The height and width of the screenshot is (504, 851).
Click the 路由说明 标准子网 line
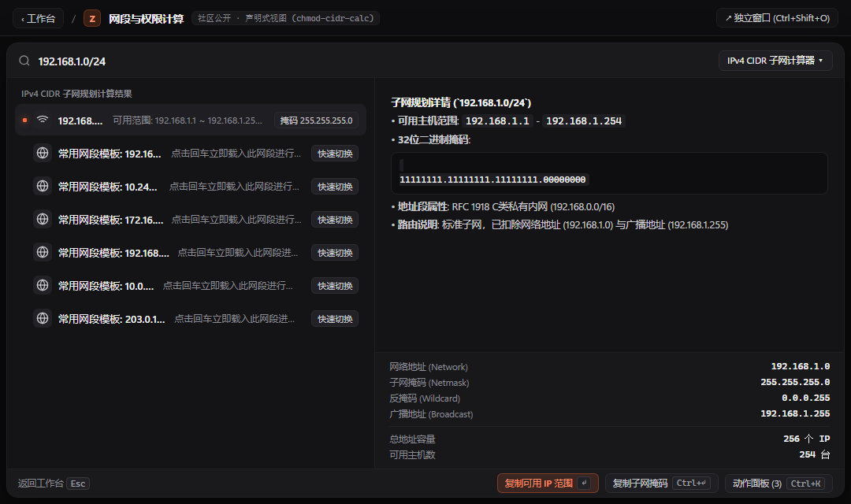click(x=559, y=224)
